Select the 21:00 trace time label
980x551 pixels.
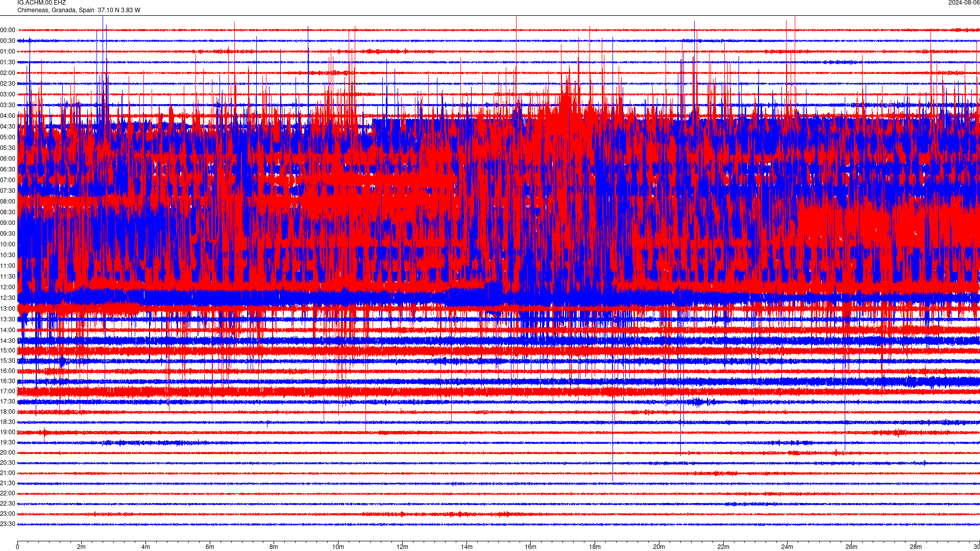tap(8, 473)
